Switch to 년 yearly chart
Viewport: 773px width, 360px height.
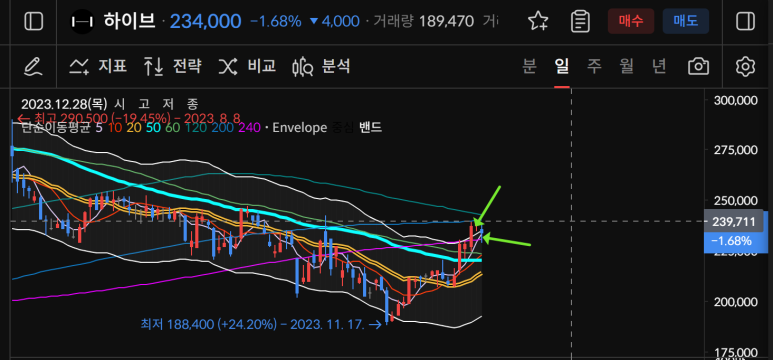(659, 66)
